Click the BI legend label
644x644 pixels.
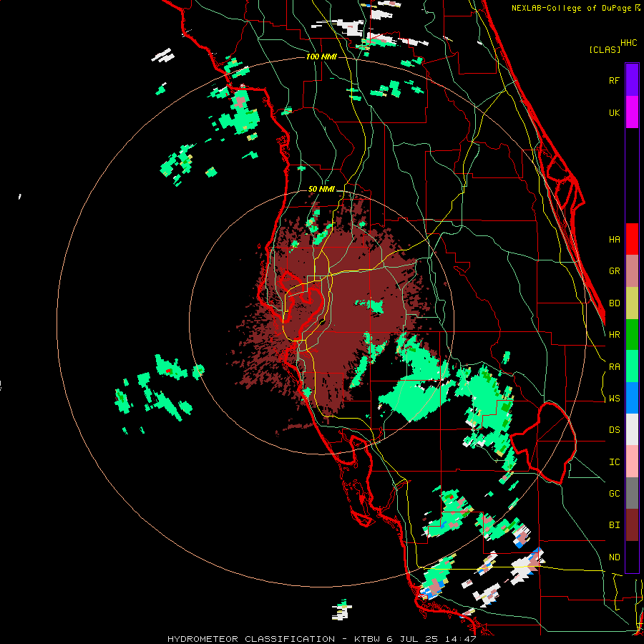pyautogui.click(x=614, y=525)
